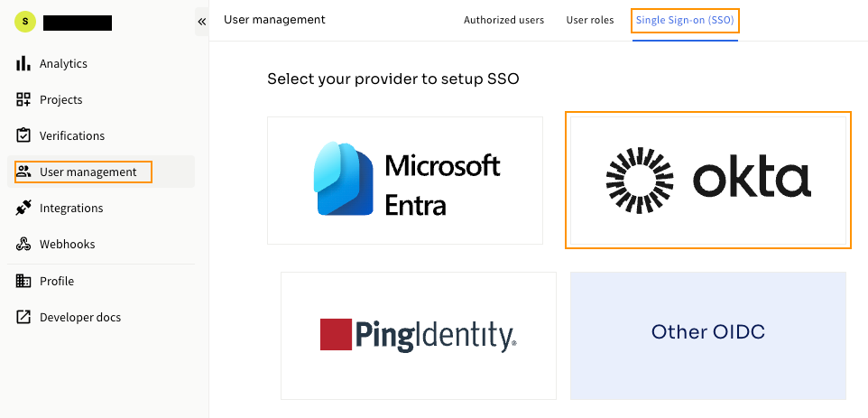Click the Projects grid icon

coord(23,99)
